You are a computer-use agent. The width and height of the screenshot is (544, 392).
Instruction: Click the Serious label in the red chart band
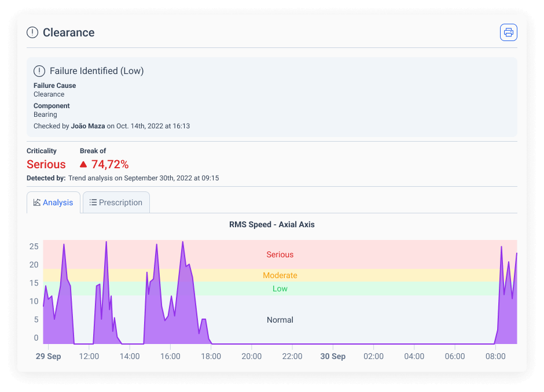pos(280,254)
